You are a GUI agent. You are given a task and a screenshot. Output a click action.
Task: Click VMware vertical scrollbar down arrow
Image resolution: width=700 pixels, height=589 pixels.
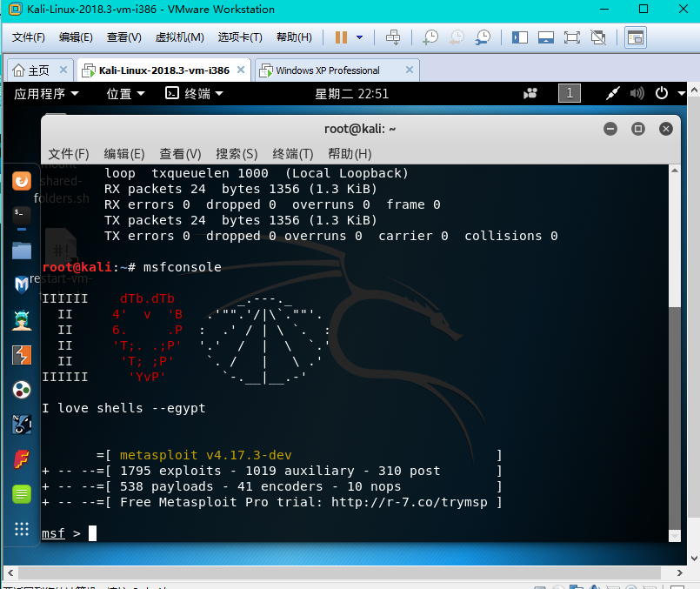[x=694, y=559]
